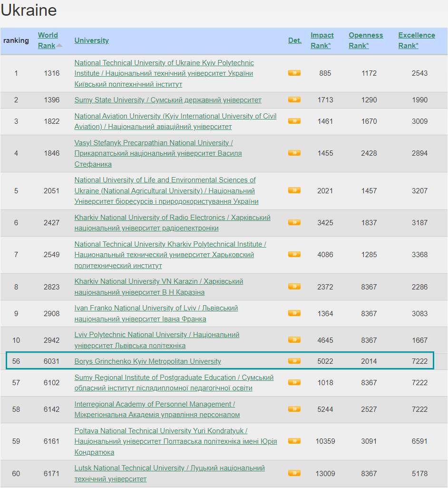This screenshot has height=488, width=448.
Task: Open Poltava National Technical University Yuri Kondratyuk link
Action: point(161,431)
